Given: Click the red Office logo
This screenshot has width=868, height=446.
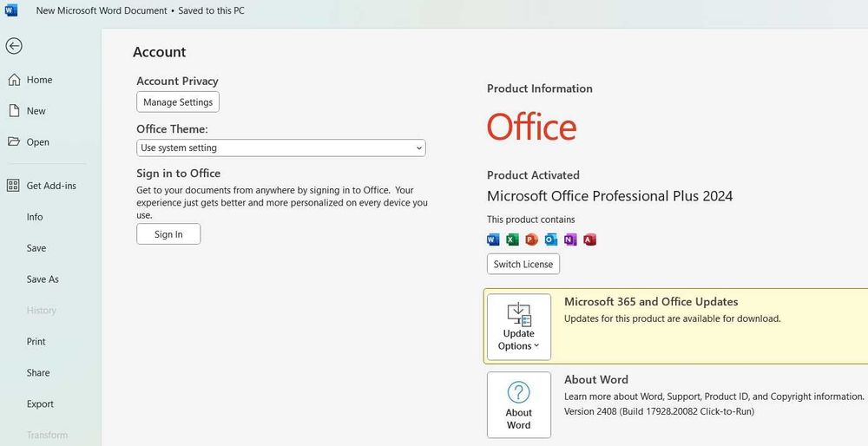Looking at the screenshot, I should click(x=532, y=127).
